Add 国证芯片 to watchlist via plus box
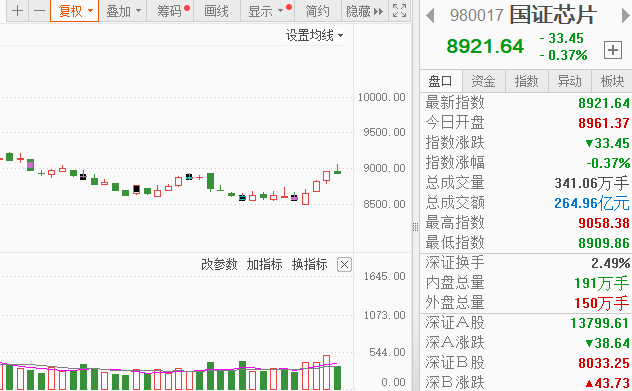This screenshot has width=632, height=391. (x=613, y=50)
